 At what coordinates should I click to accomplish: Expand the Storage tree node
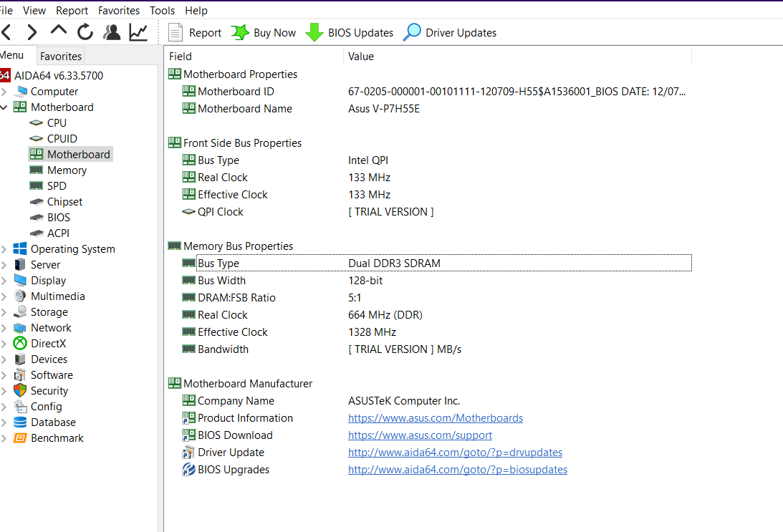[4, 312]
